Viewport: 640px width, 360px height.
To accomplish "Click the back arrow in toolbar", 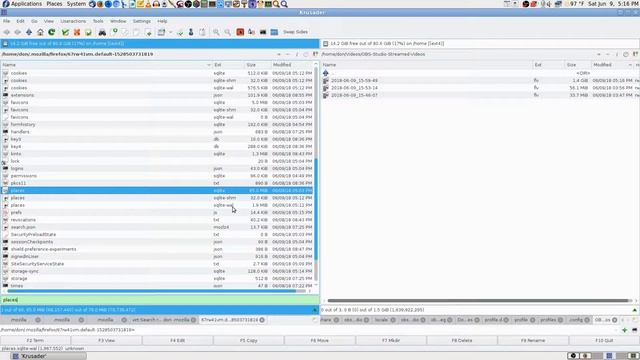I will 7,32.
